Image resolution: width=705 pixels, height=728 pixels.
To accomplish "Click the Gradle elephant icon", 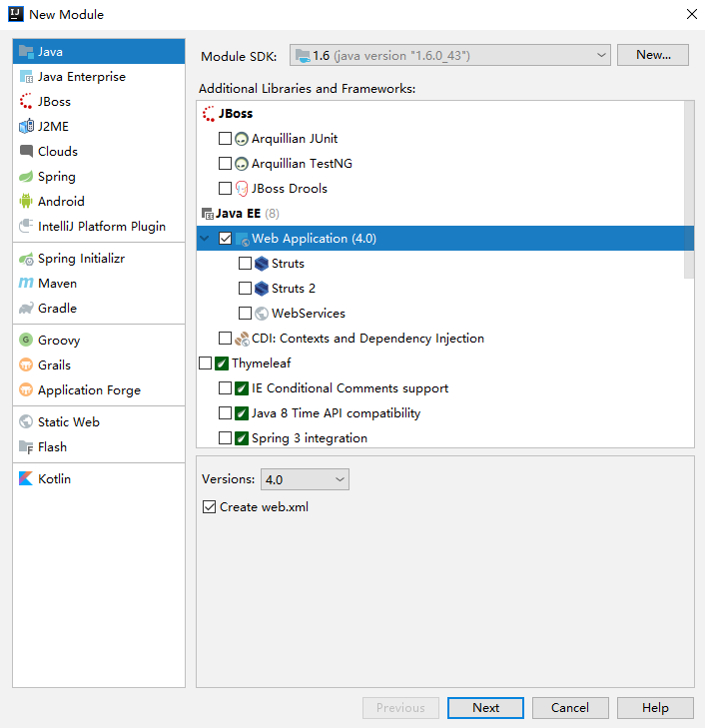I will pyautogui.click(x=26, y=309).
